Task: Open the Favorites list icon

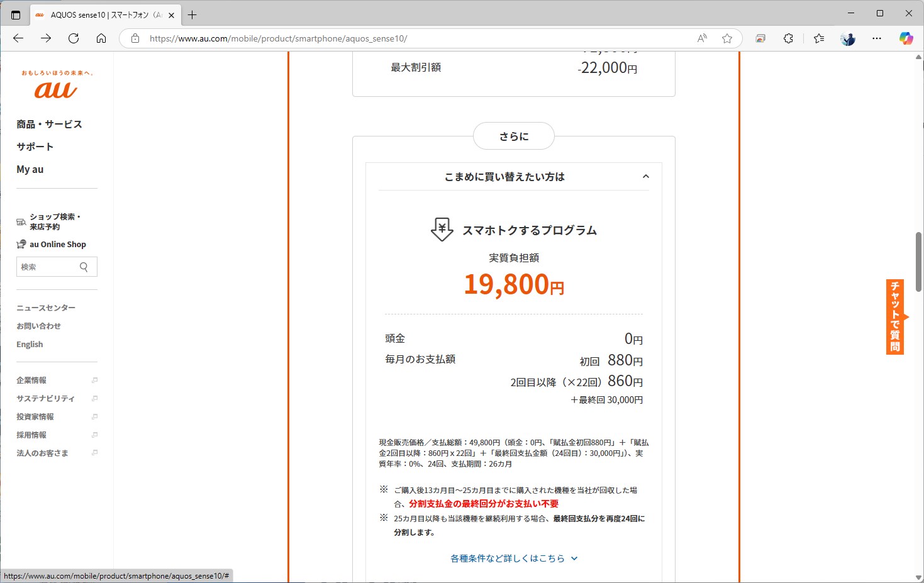Action: [x=819, y=38]
